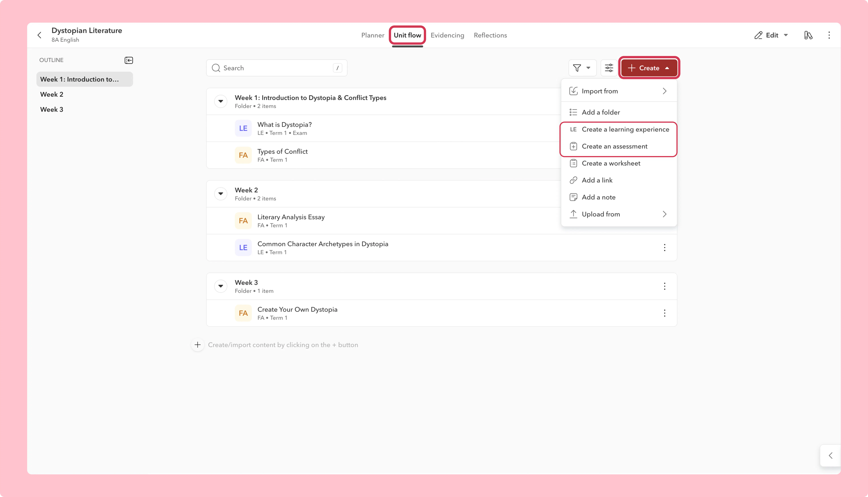Collapse the Week 3 folder

tap(221, 286)
